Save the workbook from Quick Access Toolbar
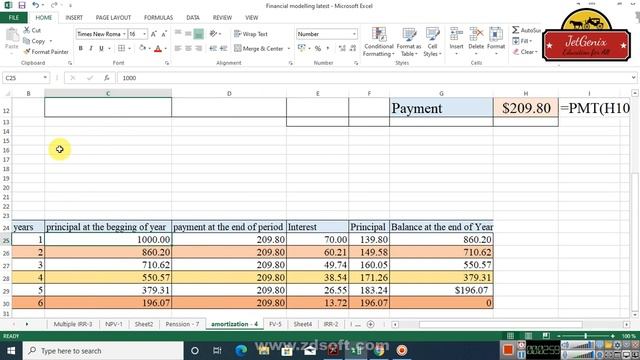 point(22,5)
